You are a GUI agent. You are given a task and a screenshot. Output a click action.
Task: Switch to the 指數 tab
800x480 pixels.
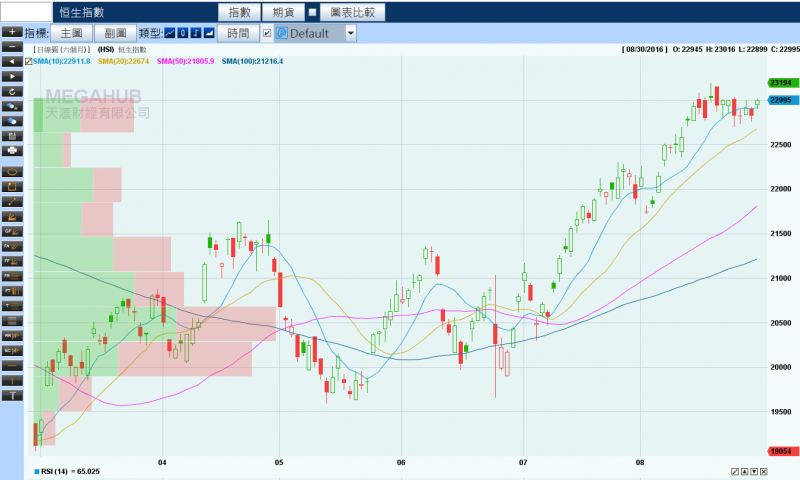click(x=237, y=12)
